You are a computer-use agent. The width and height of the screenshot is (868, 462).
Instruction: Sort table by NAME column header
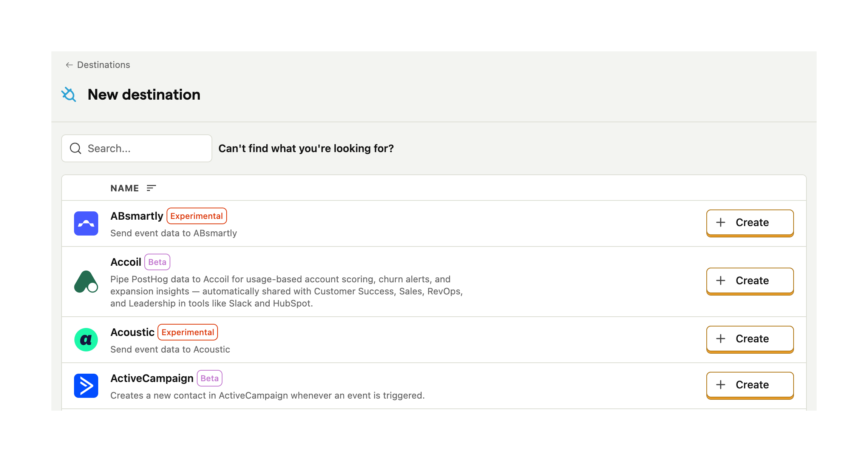[x=125, y=188]
